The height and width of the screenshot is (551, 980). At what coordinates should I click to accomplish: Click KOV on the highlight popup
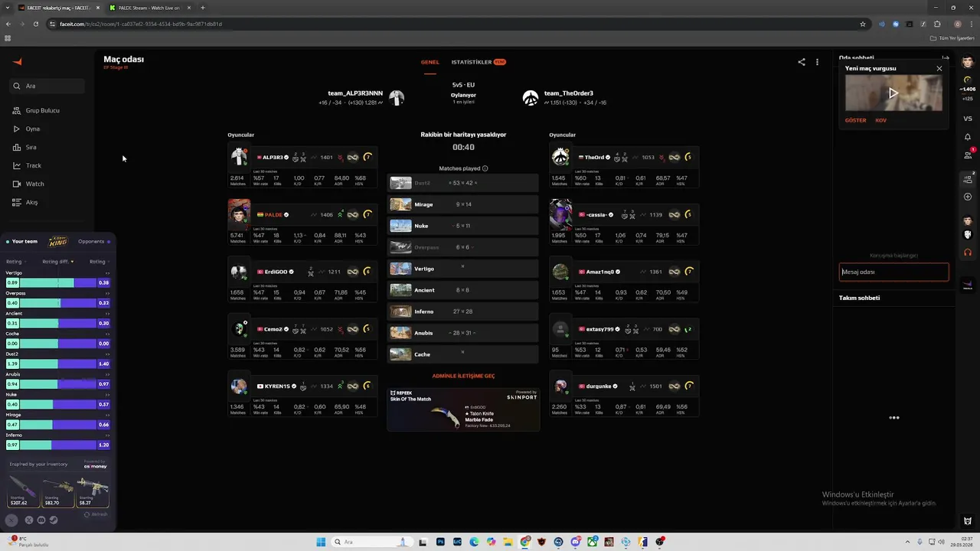coord(881,120)
